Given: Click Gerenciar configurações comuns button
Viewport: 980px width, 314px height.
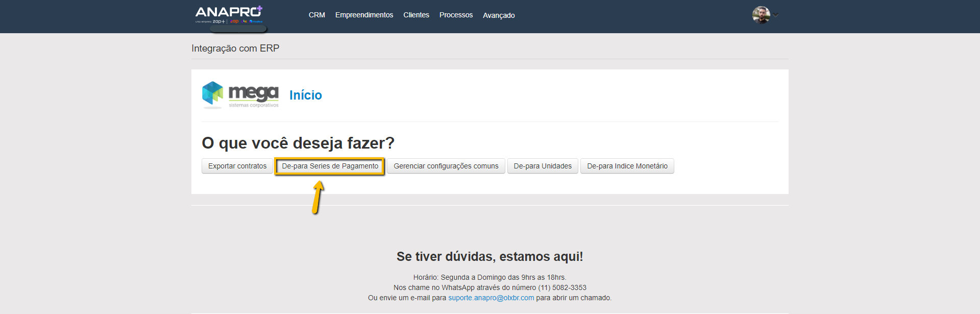Looking at the screenshot, I should (x=446, y=166).
